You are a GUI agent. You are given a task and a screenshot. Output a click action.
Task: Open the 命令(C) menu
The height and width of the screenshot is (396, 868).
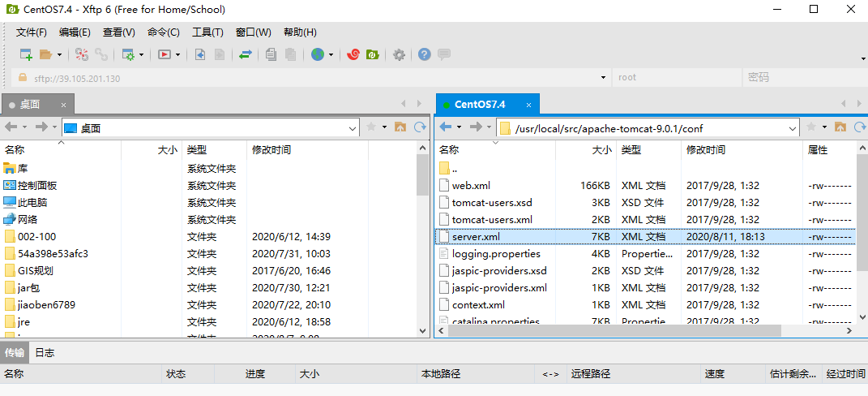[x=163, y=32]
